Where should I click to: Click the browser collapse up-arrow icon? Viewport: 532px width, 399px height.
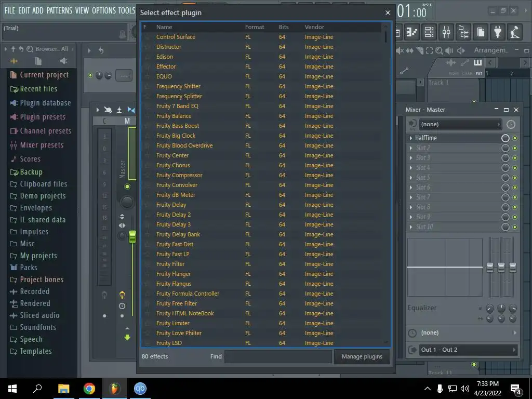pyautogui.click(x=13, y=49)
